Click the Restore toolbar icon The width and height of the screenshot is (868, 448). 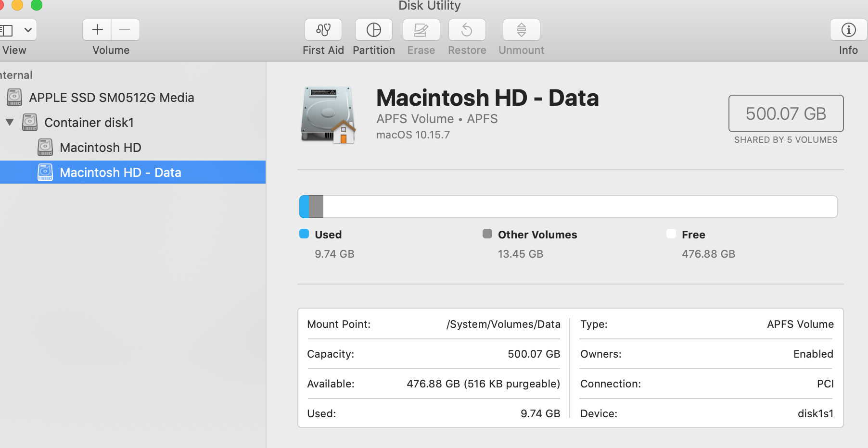point(467,30)
